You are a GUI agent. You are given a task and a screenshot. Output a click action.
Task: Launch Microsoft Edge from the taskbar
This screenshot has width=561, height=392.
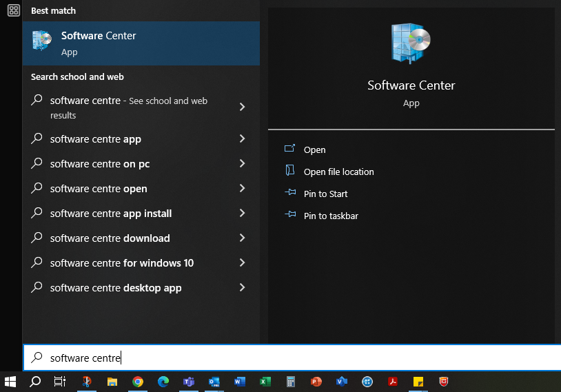[163, 382]
